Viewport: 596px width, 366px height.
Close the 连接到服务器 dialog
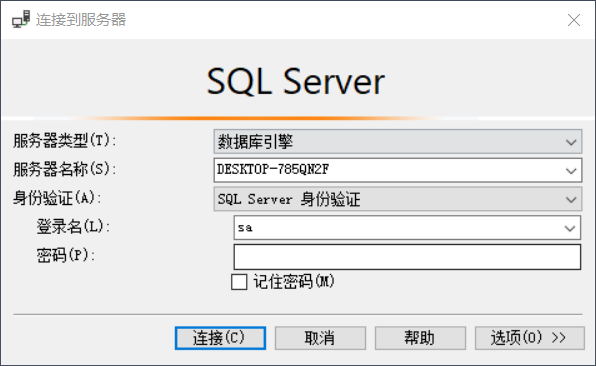click(x=574, y=20)
